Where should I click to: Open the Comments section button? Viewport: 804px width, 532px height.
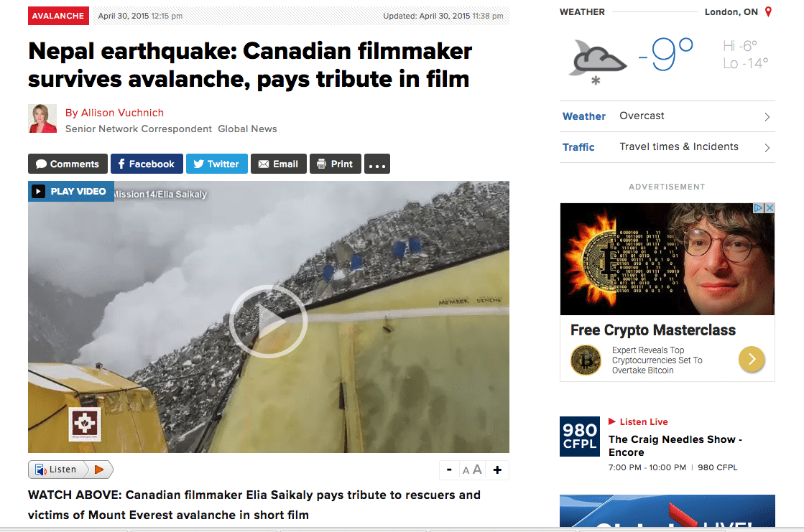68,164
